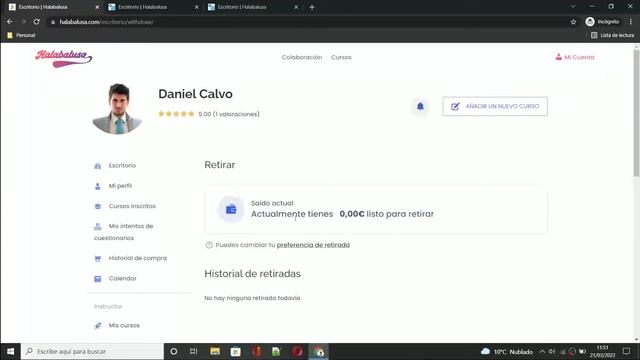The width and height of the screenshot is (640, 360).
Task: Open Calendar in sidebar
Action: click(x=122, y=278)
